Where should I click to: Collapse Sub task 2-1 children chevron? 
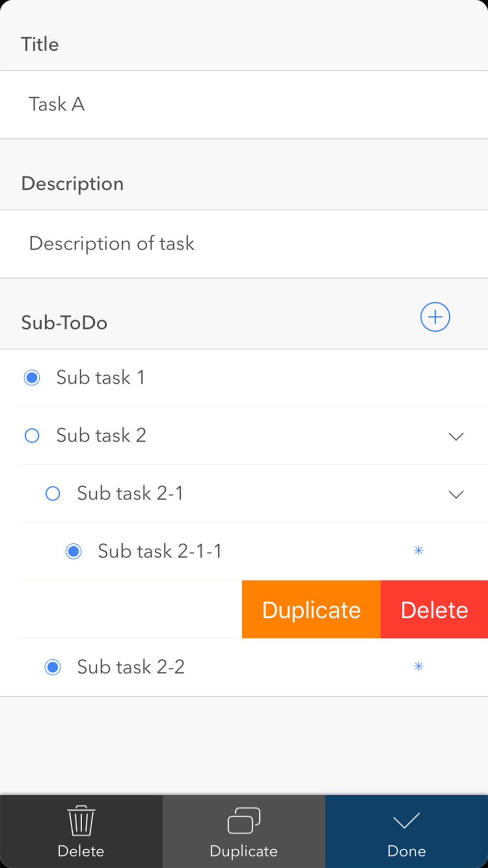click(x=456, y=494)
